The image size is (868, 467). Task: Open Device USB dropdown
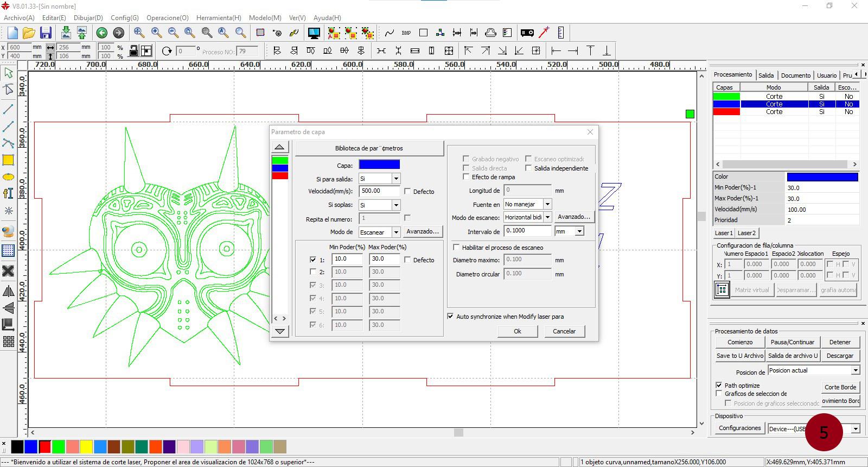click(x=856, y=428)
